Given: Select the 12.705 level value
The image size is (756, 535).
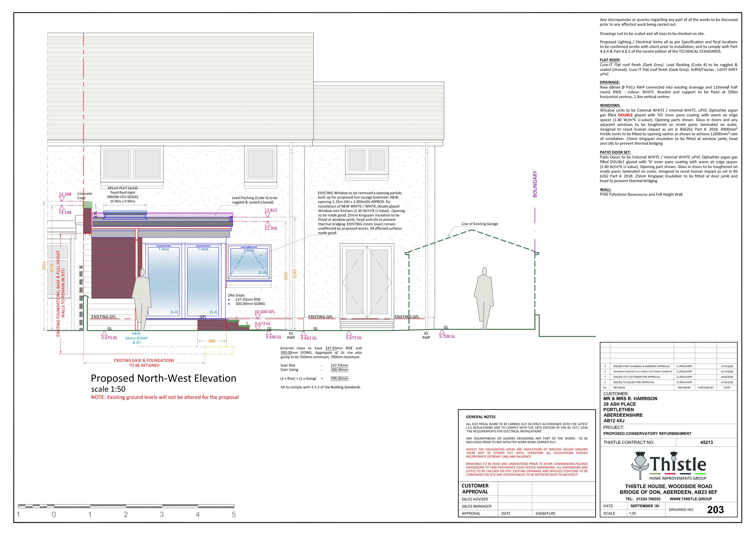Looking at the screenshot, I should pos(271,229).
